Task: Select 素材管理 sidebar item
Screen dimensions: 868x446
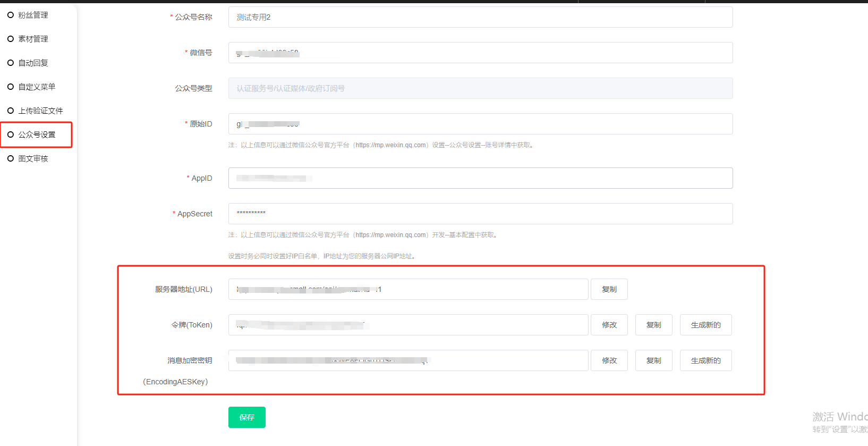Action: [x=33, y=39]
